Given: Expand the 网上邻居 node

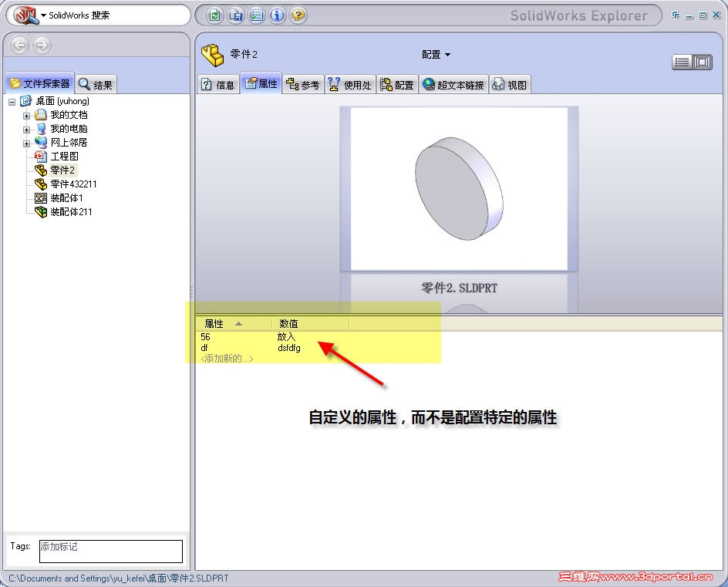Looking at the screenshot, I should tap(26, 143).
